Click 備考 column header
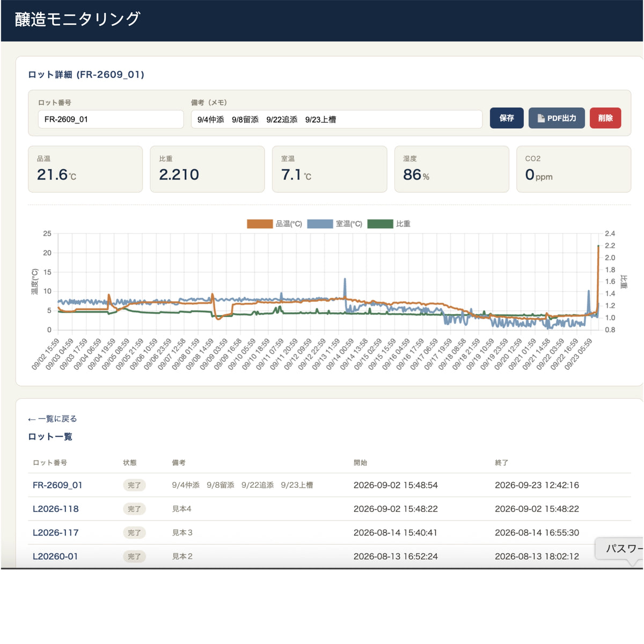 [x=179, y=463]
